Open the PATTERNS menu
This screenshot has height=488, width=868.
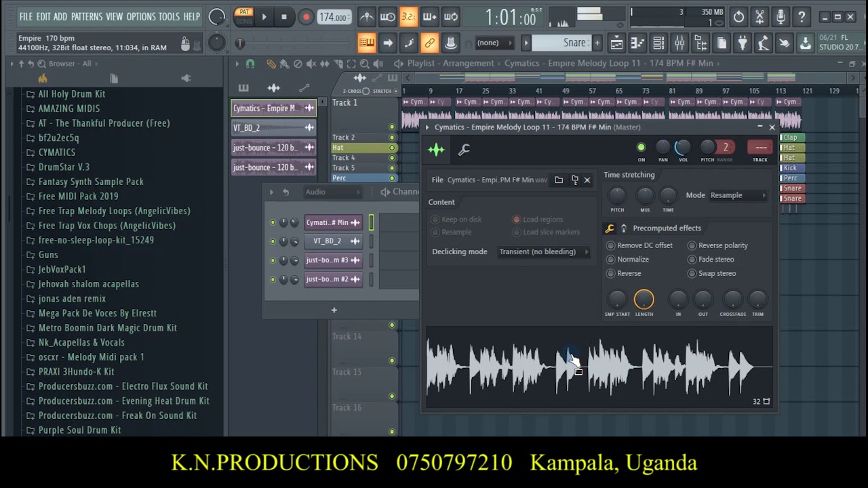[x=87, y=16]
